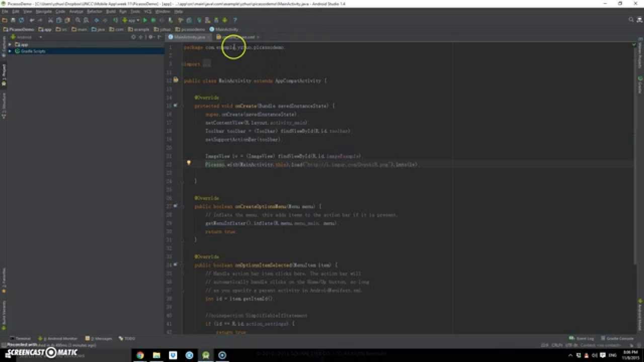Open the VCS menu

148,11
